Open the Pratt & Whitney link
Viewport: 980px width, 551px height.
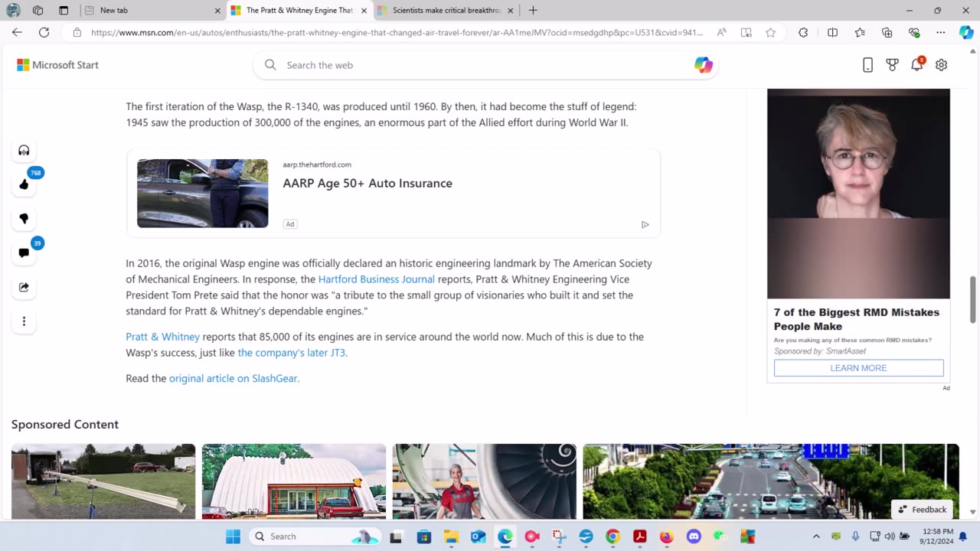[162, 337]
